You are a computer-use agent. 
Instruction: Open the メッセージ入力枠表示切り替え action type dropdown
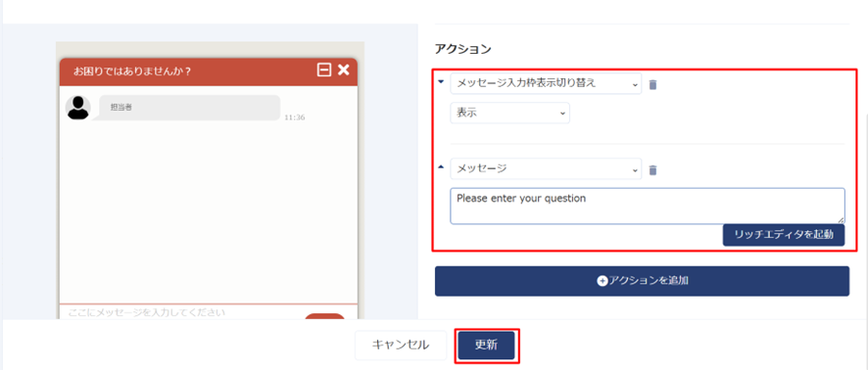pos(546,83)
